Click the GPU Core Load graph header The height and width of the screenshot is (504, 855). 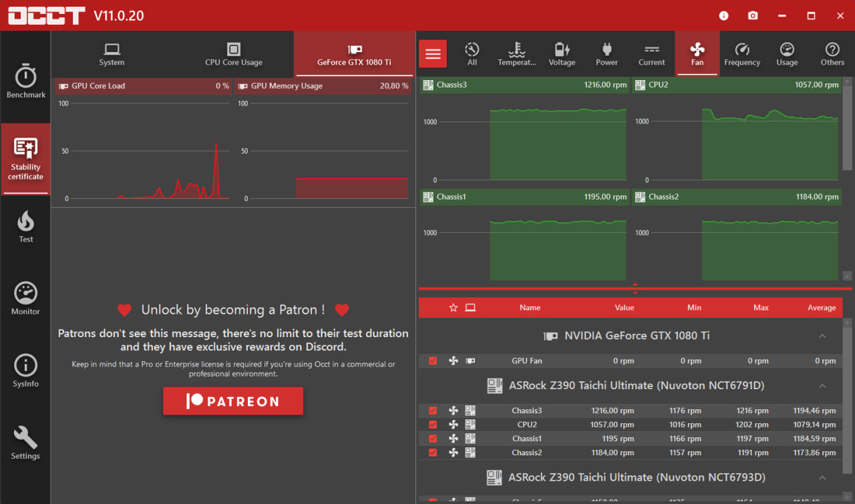pyautogui.click(x=144, y=85)
